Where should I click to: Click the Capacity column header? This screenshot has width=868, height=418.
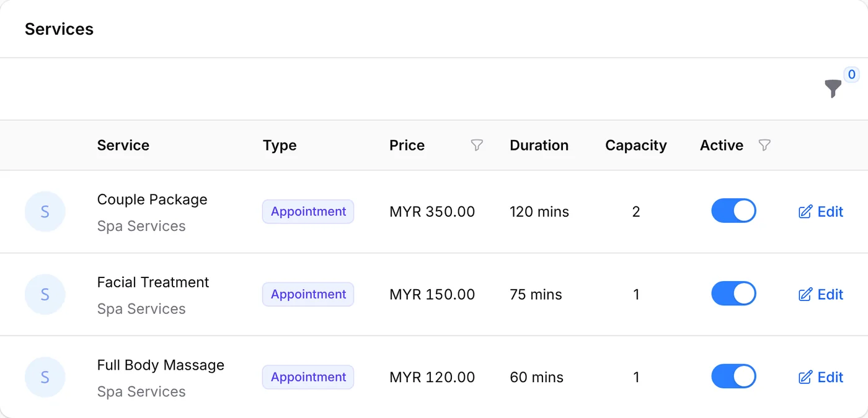pos(636,146)
